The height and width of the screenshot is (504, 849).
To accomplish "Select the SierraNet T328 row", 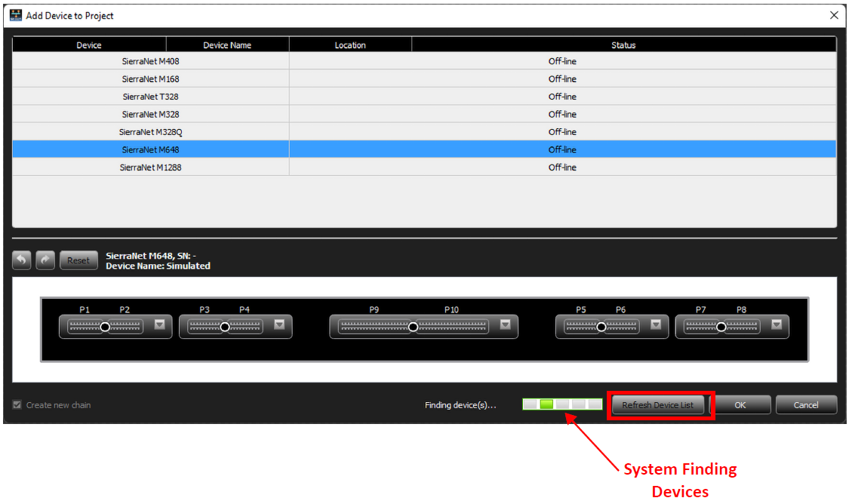I will (424, 97).
